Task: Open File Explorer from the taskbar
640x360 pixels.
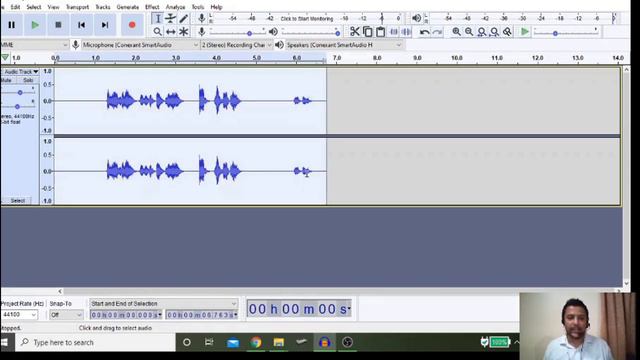Action: 279,342
